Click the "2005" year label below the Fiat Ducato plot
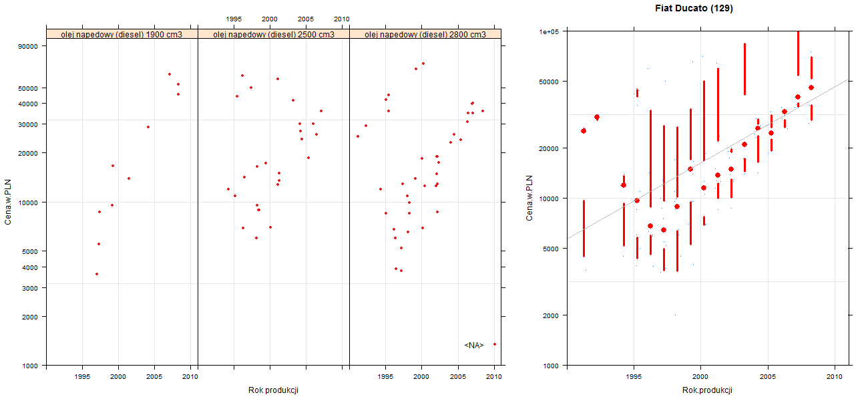Viewport: 868px width, 401px height. coord(768,377)
